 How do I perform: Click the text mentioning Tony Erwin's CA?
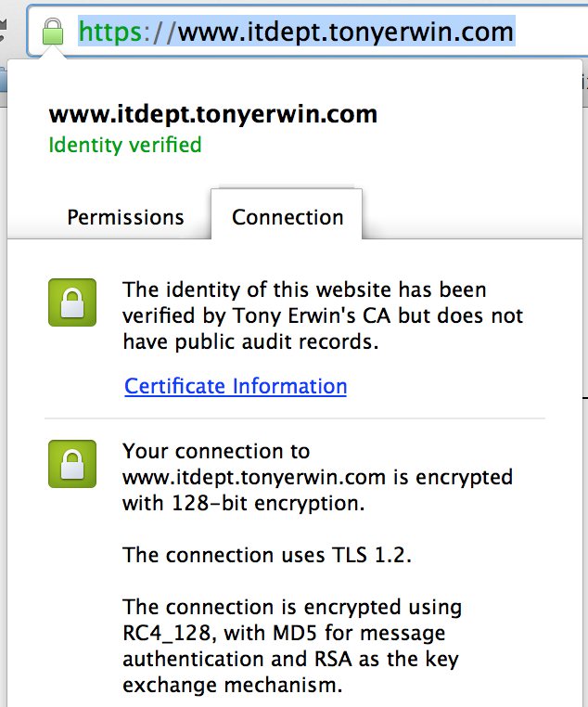click(x=323, y=315)
